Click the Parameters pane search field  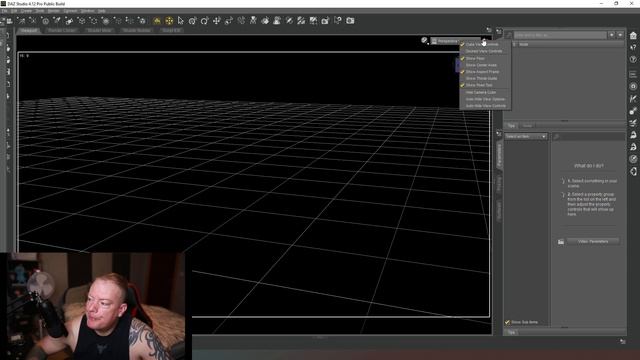[x=589, y=136]
